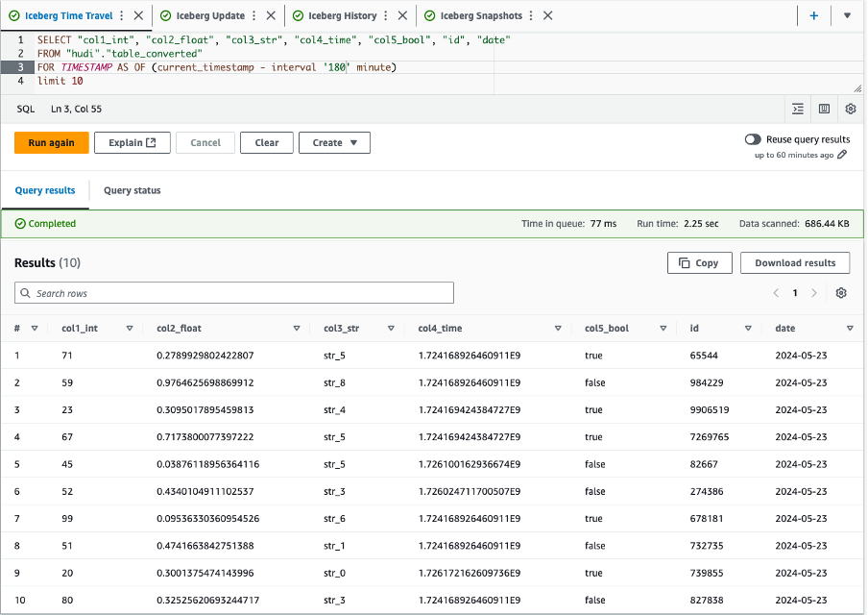Click the Download results button

(795, 263)
